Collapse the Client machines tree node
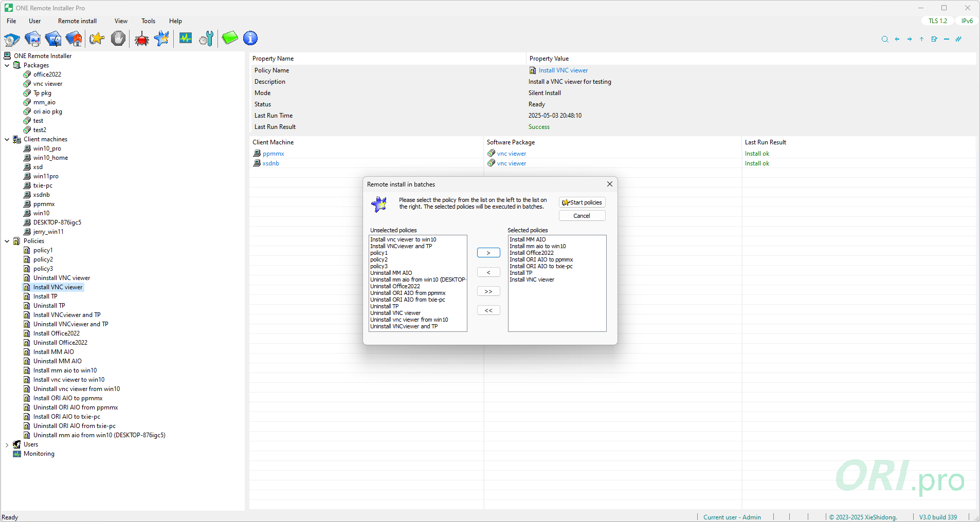The image size is (980, 522). coord(7,139)
